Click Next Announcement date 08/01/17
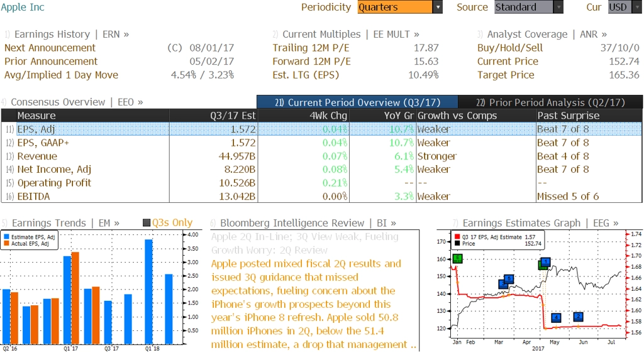 tap(211, 48)
